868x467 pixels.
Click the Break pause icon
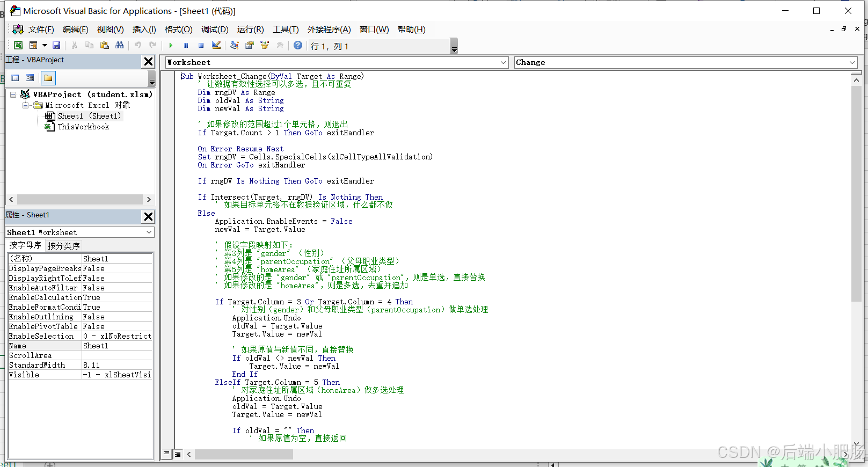coord(186,45)
